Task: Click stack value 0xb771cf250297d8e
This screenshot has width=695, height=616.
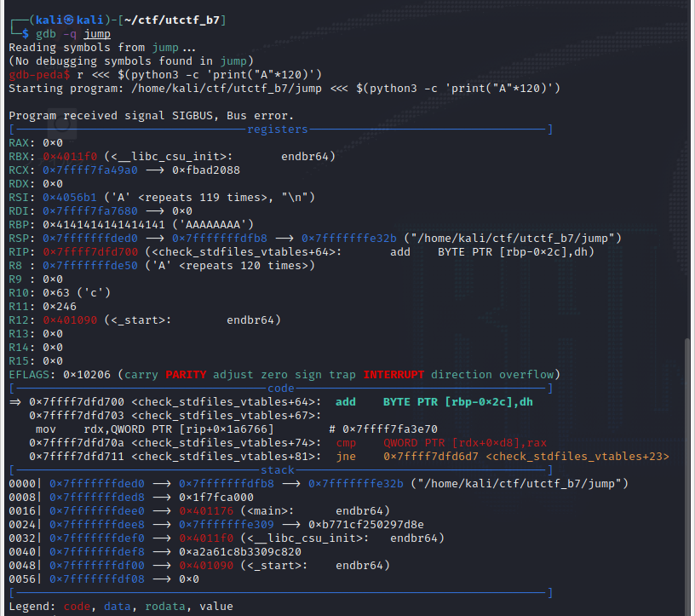Action: (x=366, y=525)
